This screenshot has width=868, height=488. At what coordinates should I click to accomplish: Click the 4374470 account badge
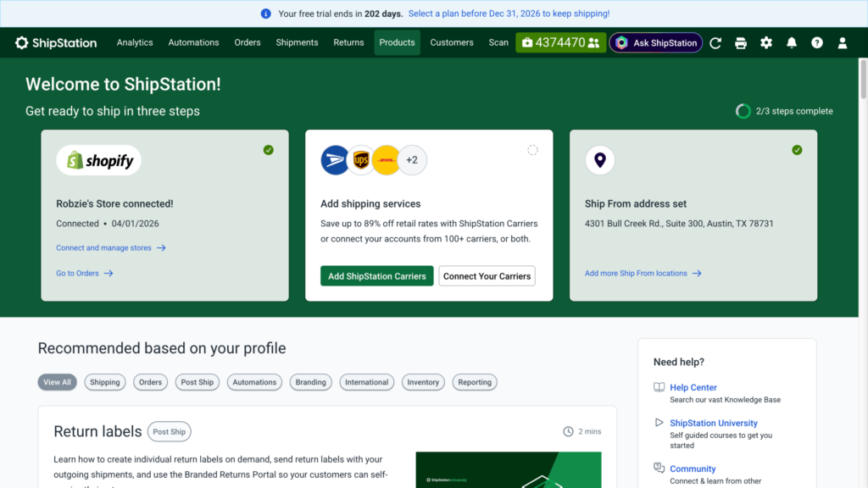pos(561,42)
